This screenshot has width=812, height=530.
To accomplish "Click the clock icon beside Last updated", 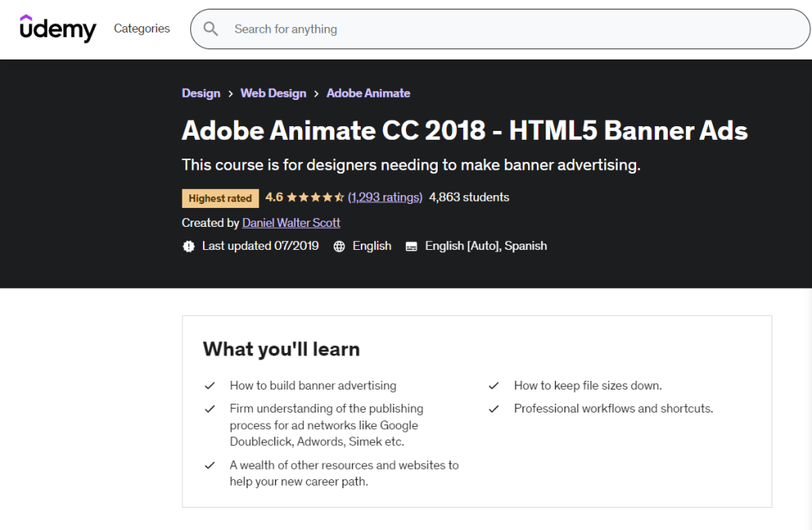I will 189,246.
